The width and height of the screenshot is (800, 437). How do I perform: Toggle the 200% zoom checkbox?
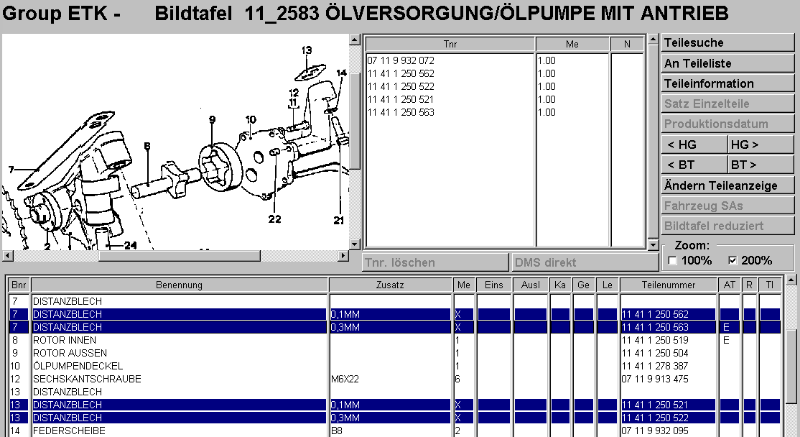(734, 260)
